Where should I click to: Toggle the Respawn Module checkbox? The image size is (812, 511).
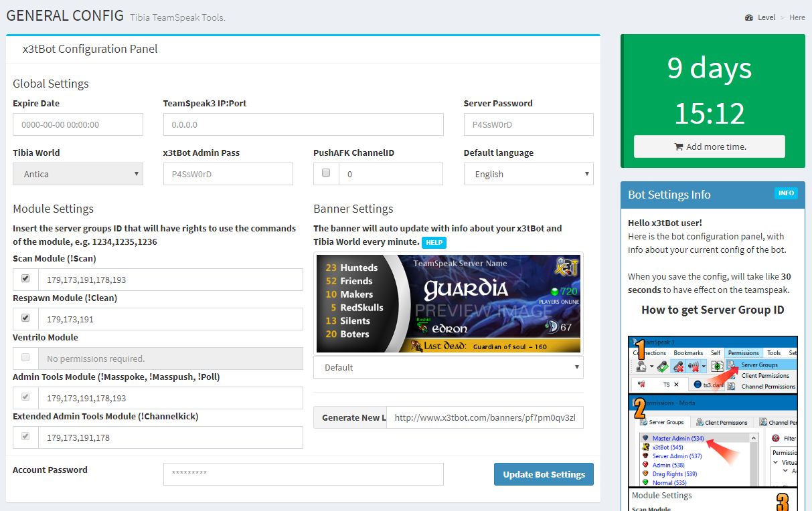coord(25,318)
